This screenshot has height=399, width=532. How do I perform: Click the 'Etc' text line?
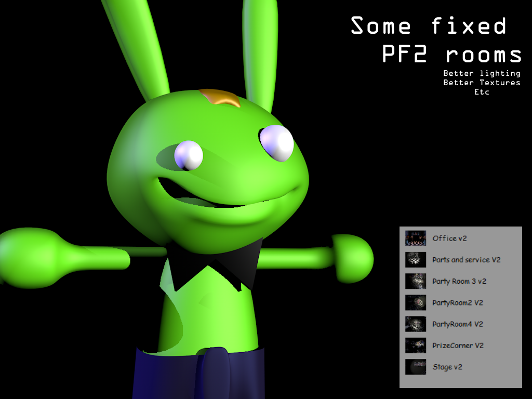tap(482, 91)
